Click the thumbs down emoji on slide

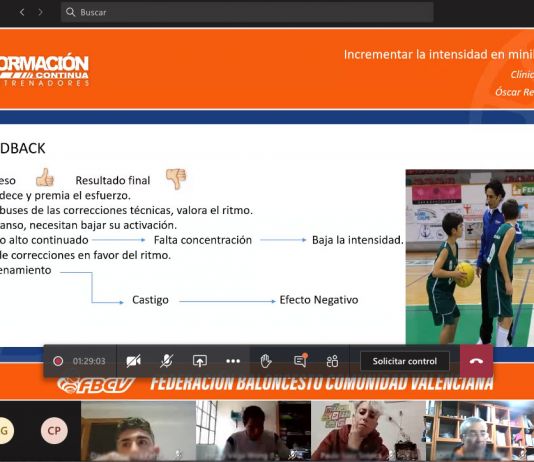click(176, 178)
